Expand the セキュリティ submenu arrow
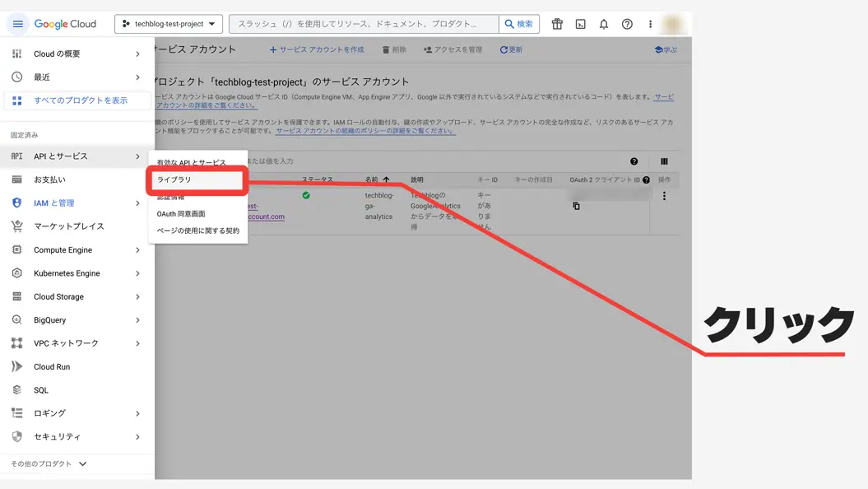Viewport: 868px width, 489px height. [137, 437]
